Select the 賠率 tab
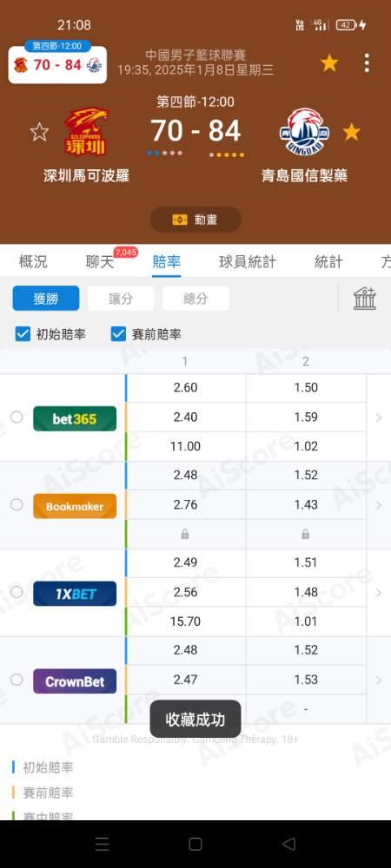The image size is (391, 868). tap(166, 262)
